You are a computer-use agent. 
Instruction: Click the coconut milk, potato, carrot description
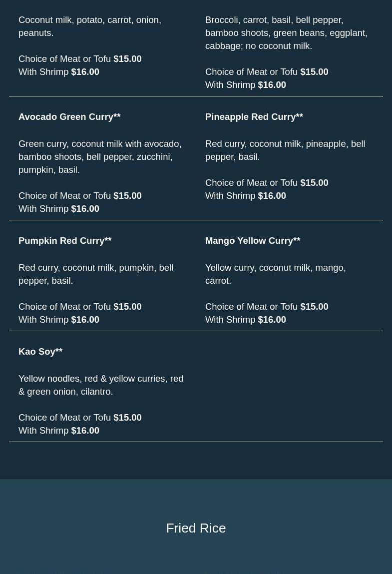[x=90, y=26]
